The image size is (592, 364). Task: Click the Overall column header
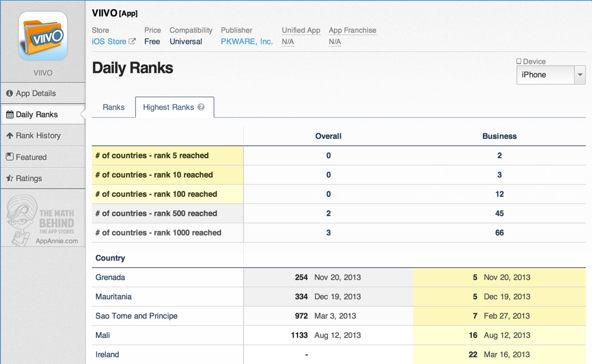[x=328, y=136]
